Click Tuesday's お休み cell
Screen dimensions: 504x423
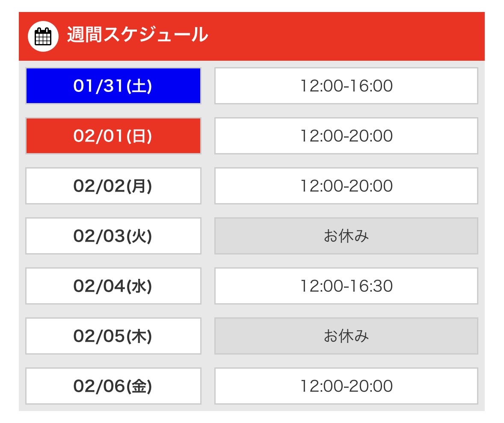[346, 236]
